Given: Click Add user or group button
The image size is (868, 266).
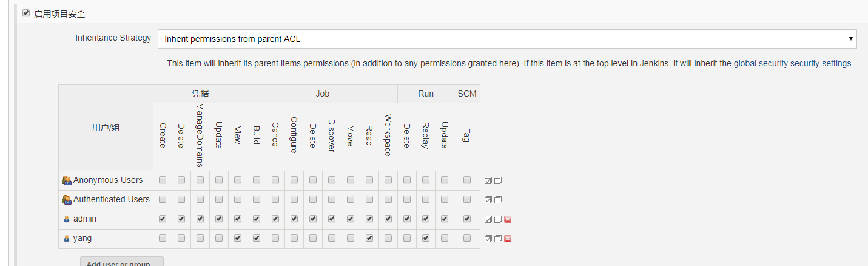Looking at the screenshot, I should (x=121, y=263).
